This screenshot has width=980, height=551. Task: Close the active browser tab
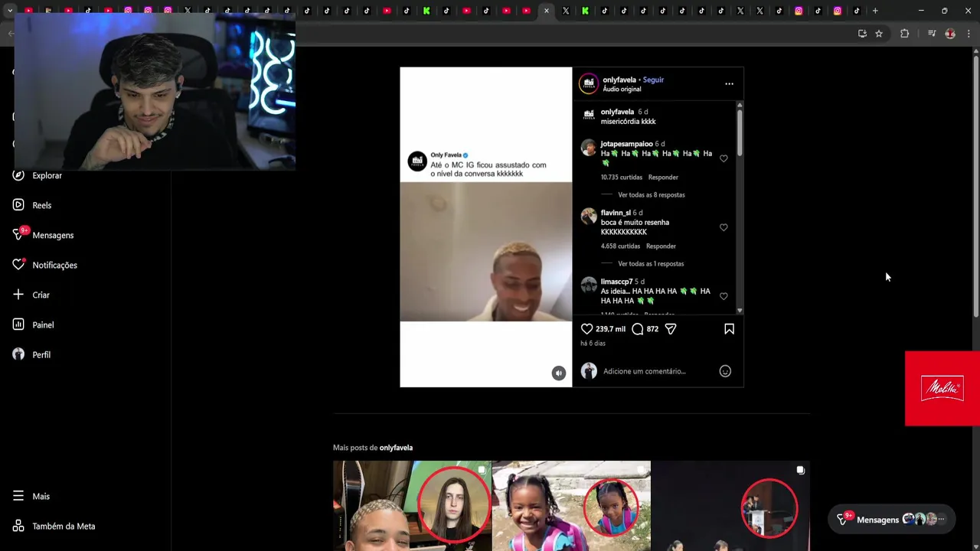[x=546, y=11]
